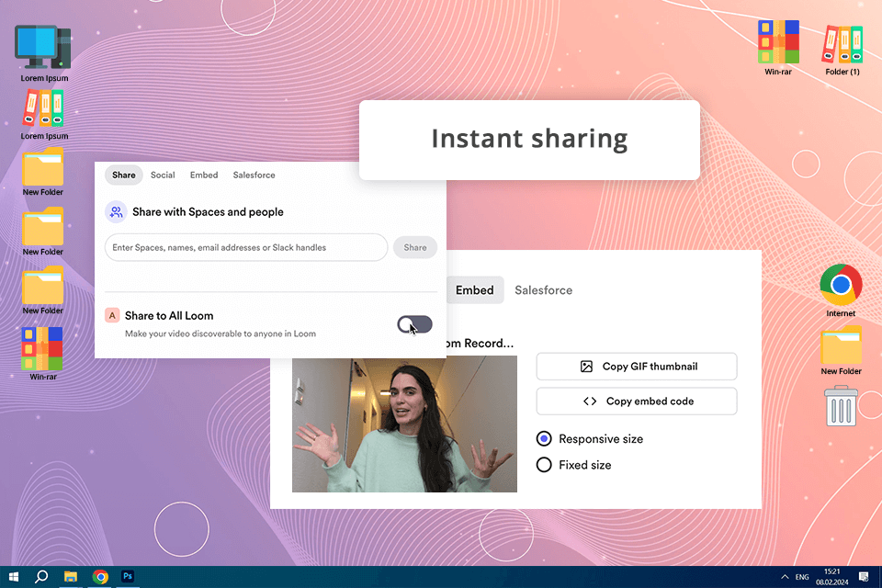Click the 'Share to All Loom' label
This screenshot has width=882, height=588.
tap(169, 316)
